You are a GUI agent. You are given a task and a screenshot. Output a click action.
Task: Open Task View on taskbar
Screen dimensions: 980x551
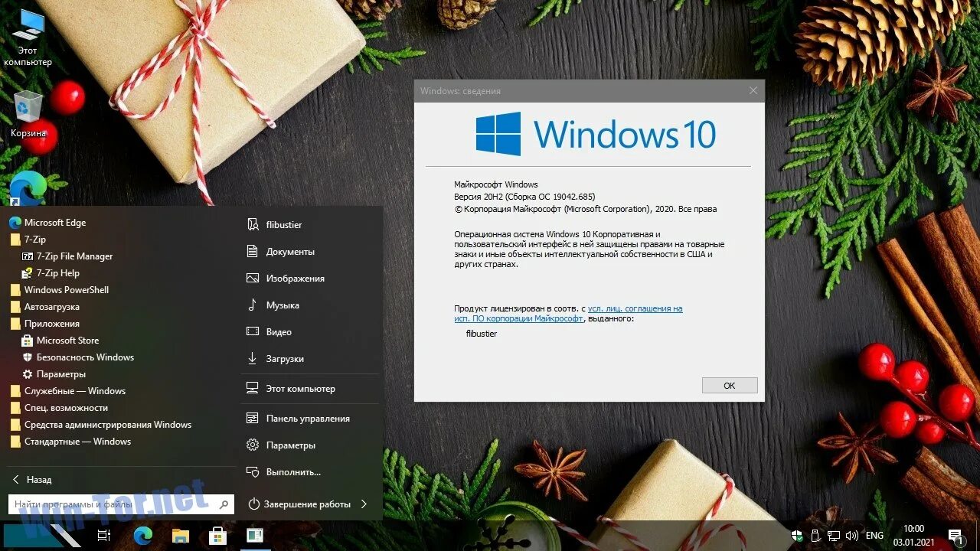coord(104,536)
